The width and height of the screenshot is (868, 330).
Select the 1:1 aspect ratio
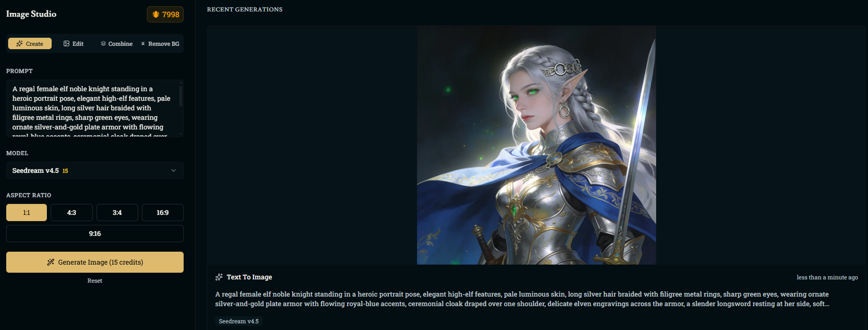(x=26, y=213)
